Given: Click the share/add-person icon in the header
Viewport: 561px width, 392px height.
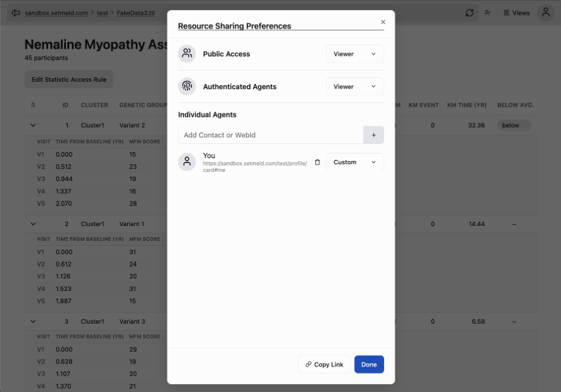Looking at the screenshot, I should pyautogui.click(x=487, y=13).
